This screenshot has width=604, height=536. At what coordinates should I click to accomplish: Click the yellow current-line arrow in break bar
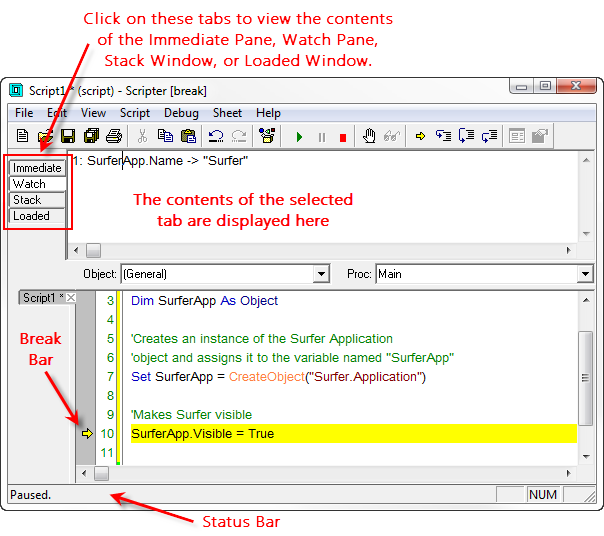coord(87,434)
